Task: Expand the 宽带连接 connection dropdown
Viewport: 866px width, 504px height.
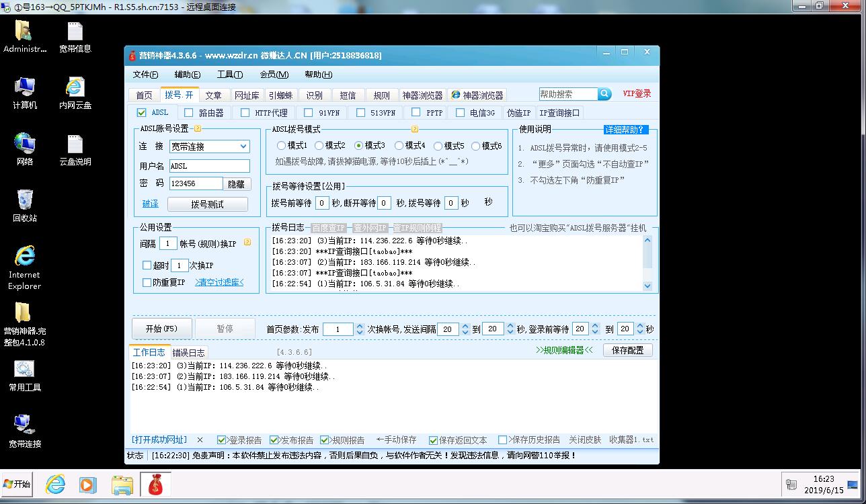Action: (243, 146)
